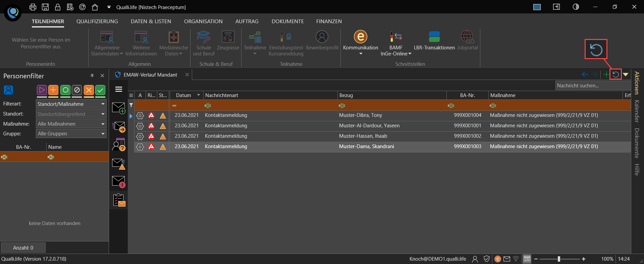Switch to the DOKUMENTE ribbon tab
The height and width of the screenshot is (264, 644).
(x=288, y=21)
